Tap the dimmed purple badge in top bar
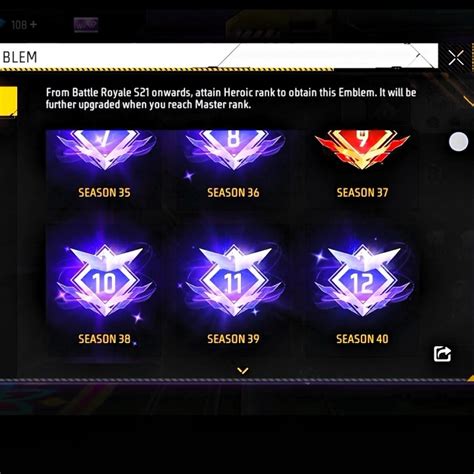This screenshot has width=474, height=474. pos(86,25)
